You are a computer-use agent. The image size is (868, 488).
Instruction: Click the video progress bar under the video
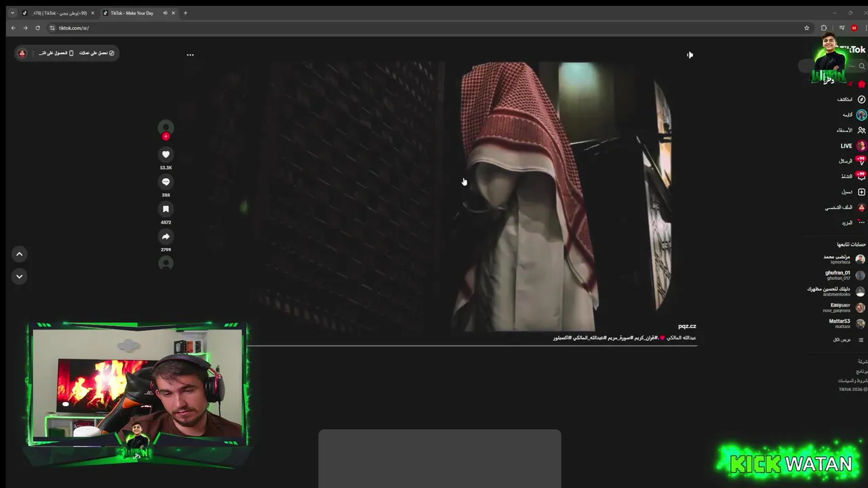pyautogui.click(x=472, y=346)
